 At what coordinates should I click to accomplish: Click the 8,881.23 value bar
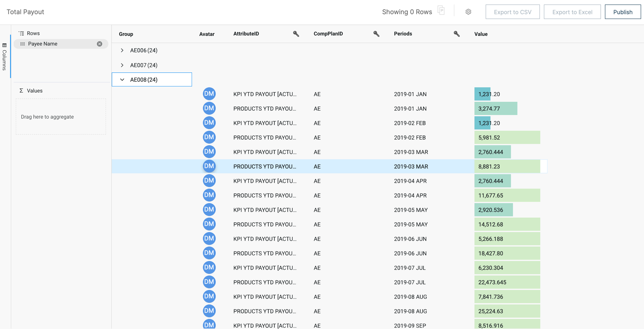pos(507,167)
